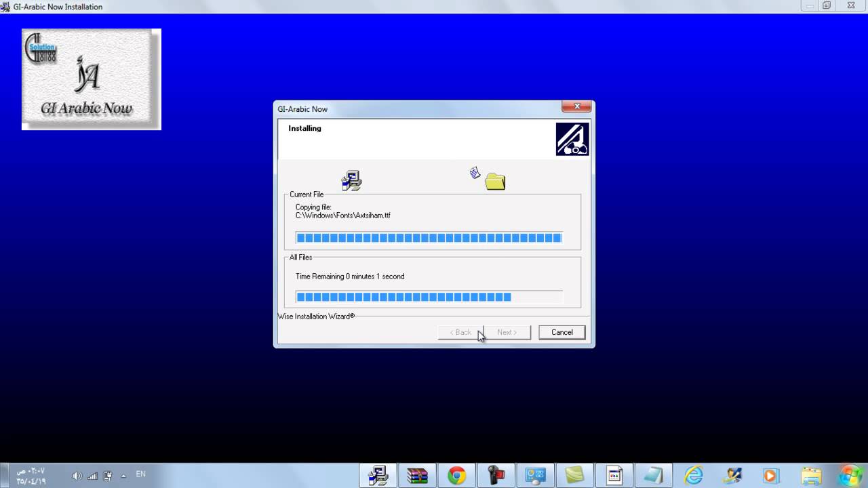The image size is (868, 488).
Task: Click the network signal tray icon
Action: (92, 476)
